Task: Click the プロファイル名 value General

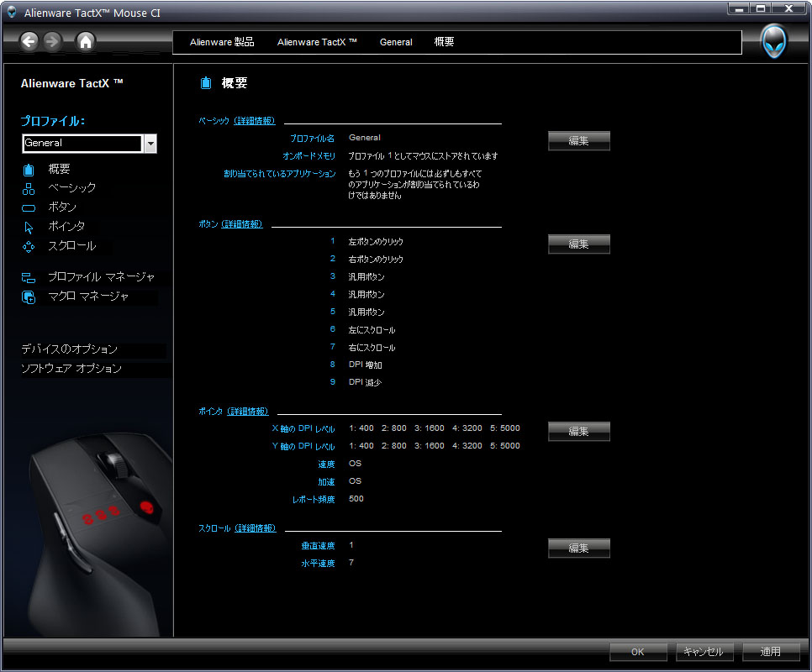Action: point(365,138)
